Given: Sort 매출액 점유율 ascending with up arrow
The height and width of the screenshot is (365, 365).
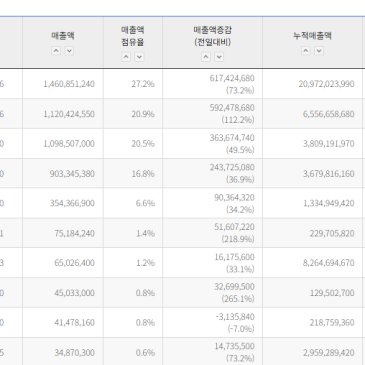Looking at the screenshot, I should [x=126, y=57].
